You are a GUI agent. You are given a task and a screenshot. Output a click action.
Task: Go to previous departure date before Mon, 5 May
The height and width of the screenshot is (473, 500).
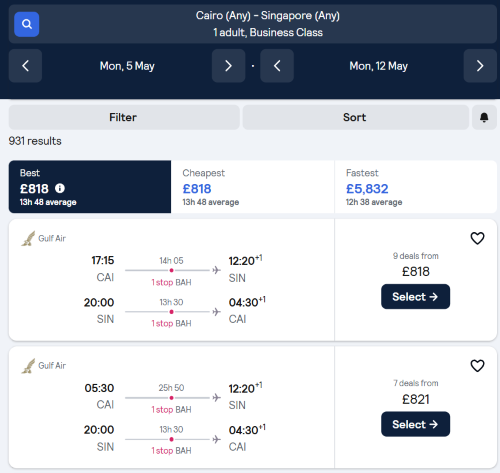coord(25,66)
